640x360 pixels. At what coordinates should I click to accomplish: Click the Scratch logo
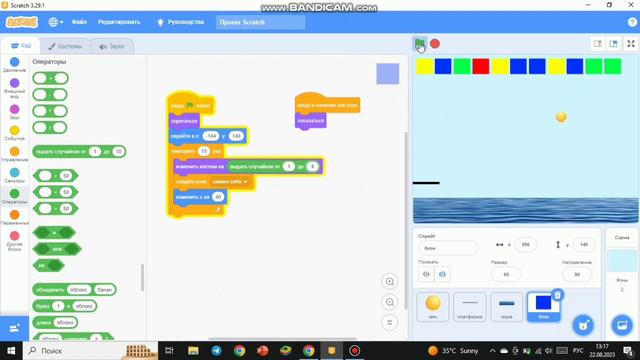(22, 22)
